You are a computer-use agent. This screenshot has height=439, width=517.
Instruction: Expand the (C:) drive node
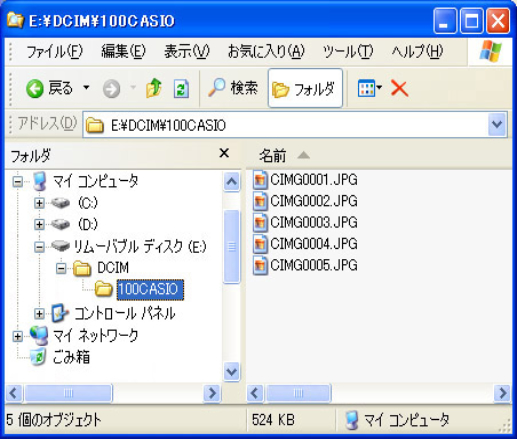point(39,203)
